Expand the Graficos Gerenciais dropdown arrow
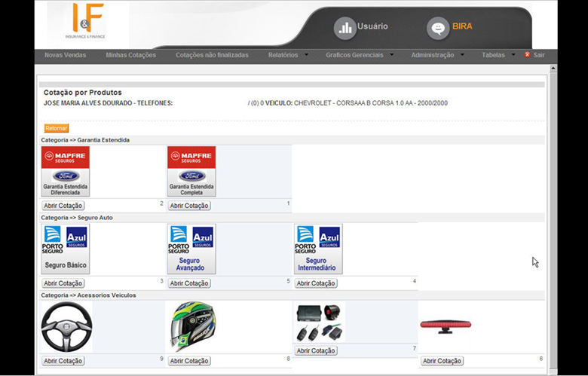 pos(392,55)
